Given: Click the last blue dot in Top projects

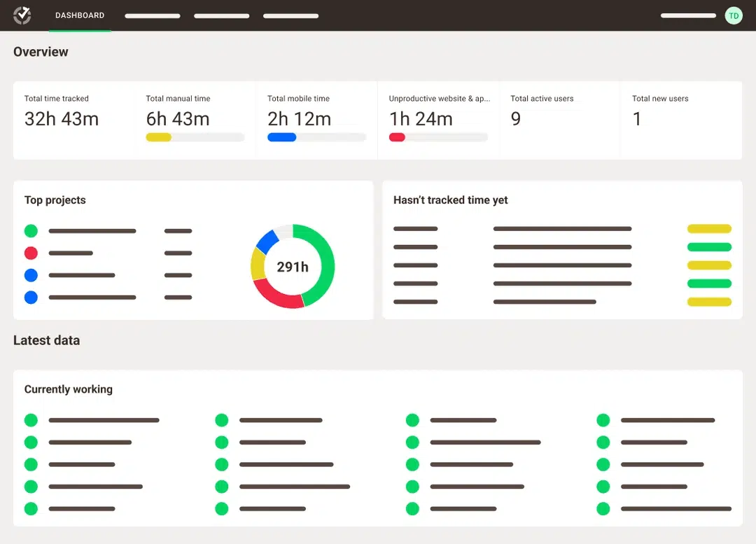Looking at the screenshot, I should click(31, 298).
